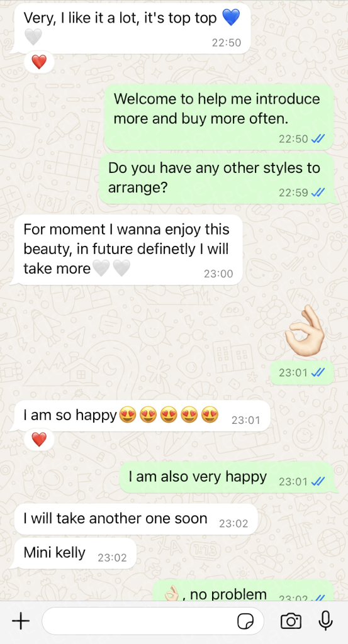Select the 'Mini kelly' message bubble

[x=75, y=553]
